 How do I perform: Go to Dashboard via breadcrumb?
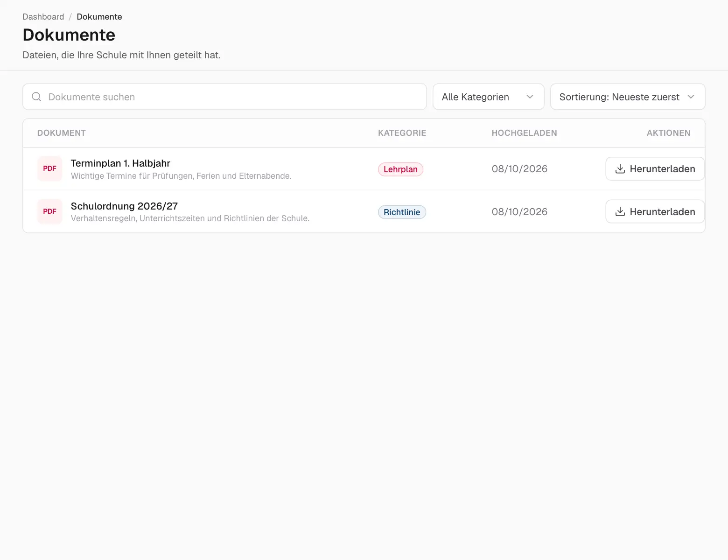click(43, 17)
